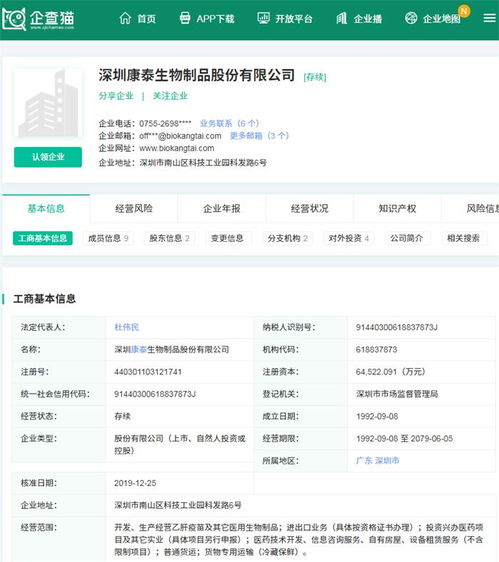Click establishment date 1992-09-08 in 成立日期 row

377,416
